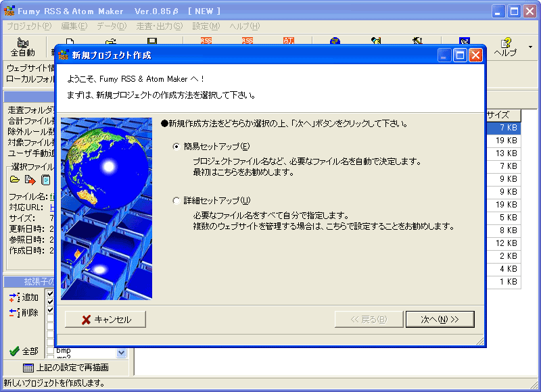The height and width of the screenshot is (392, 541).
Task: Click the extension list scroll-down arrow
Action: coord(122,352)
